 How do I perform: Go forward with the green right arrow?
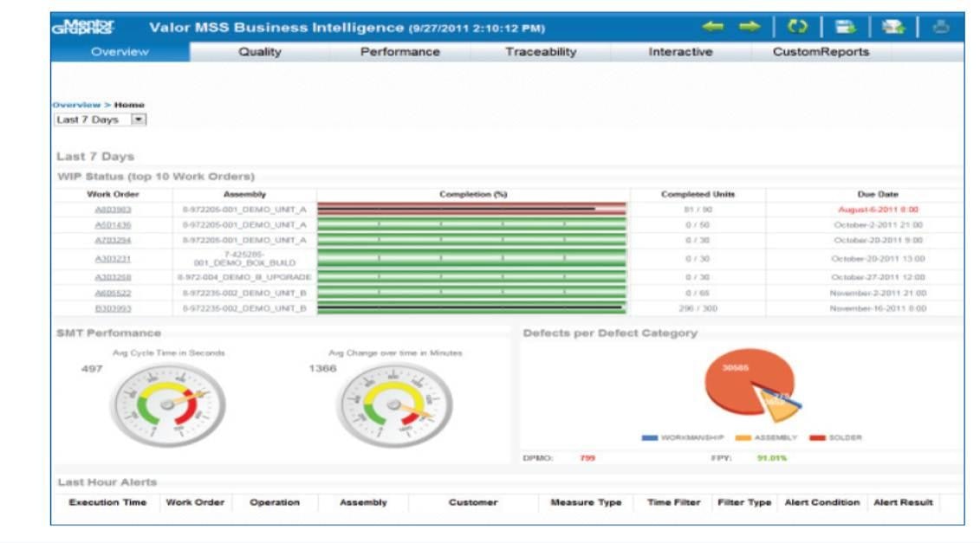[749, 27]
